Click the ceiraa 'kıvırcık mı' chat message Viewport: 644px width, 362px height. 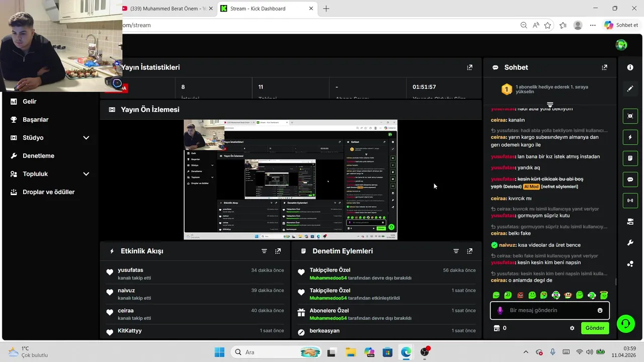point(511,198)
